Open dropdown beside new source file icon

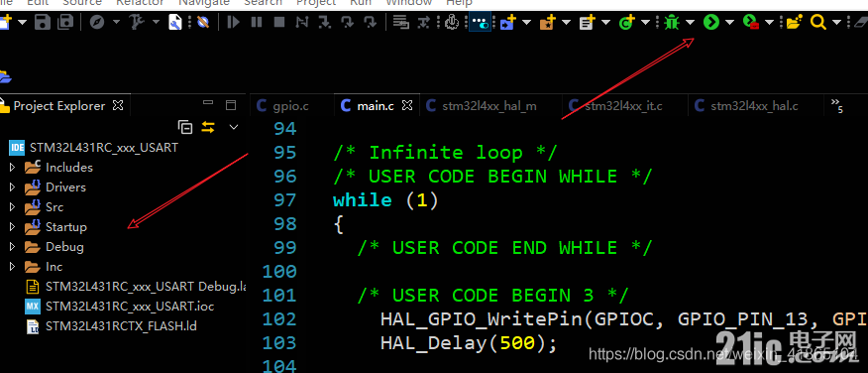605,22
